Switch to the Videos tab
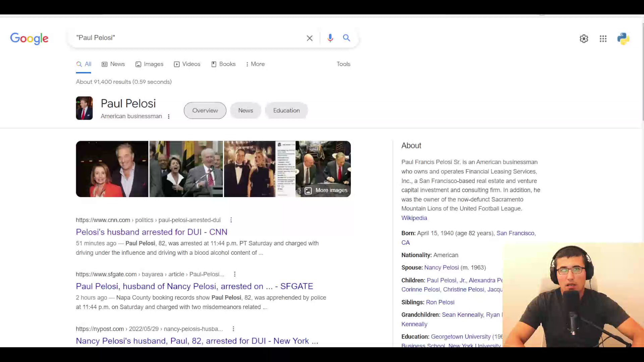This screenshot has width=644, height=362. [x=187, y=64]
